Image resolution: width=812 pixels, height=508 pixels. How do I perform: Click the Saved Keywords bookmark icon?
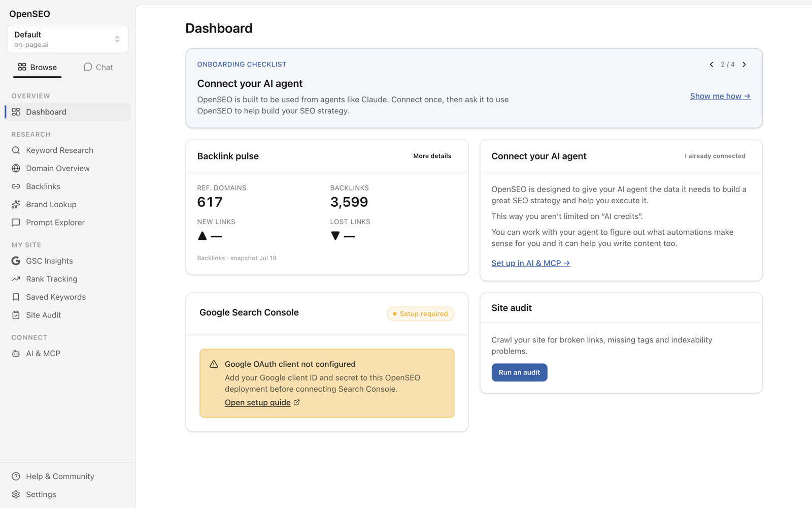(16, 297)
